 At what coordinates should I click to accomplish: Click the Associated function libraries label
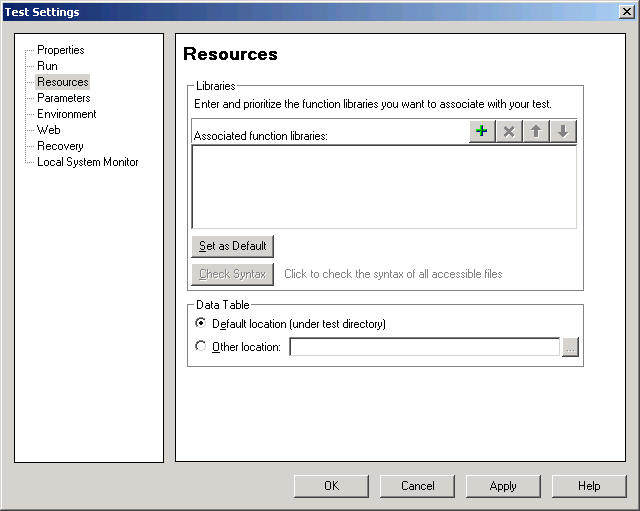point(261,136)
